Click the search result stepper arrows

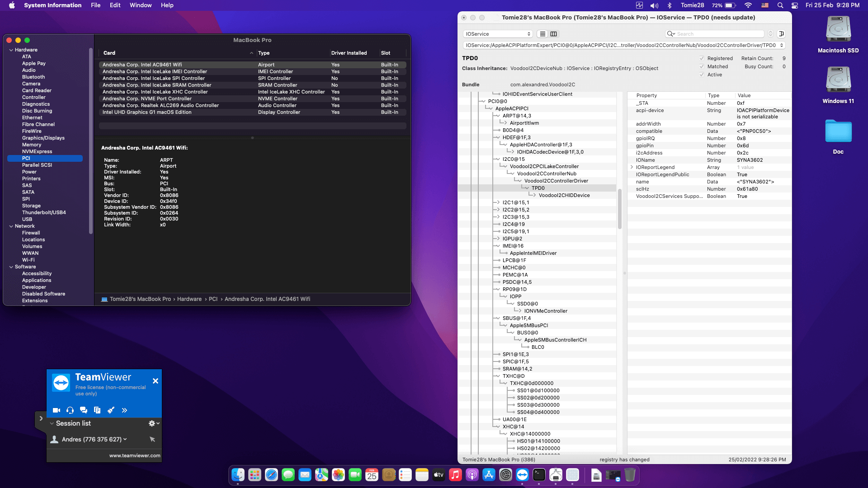[x=771, y=34]
